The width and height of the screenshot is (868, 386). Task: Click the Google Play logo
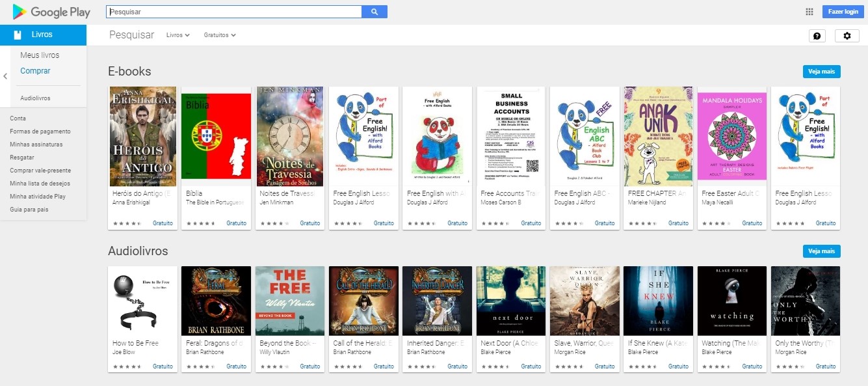point(51,12)
